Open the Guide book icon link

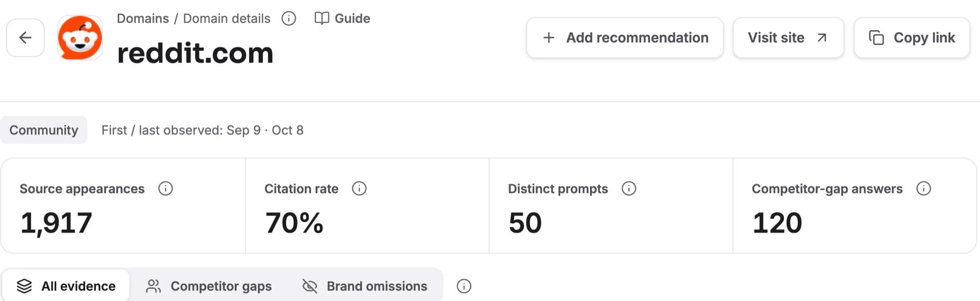click(342, 19)
